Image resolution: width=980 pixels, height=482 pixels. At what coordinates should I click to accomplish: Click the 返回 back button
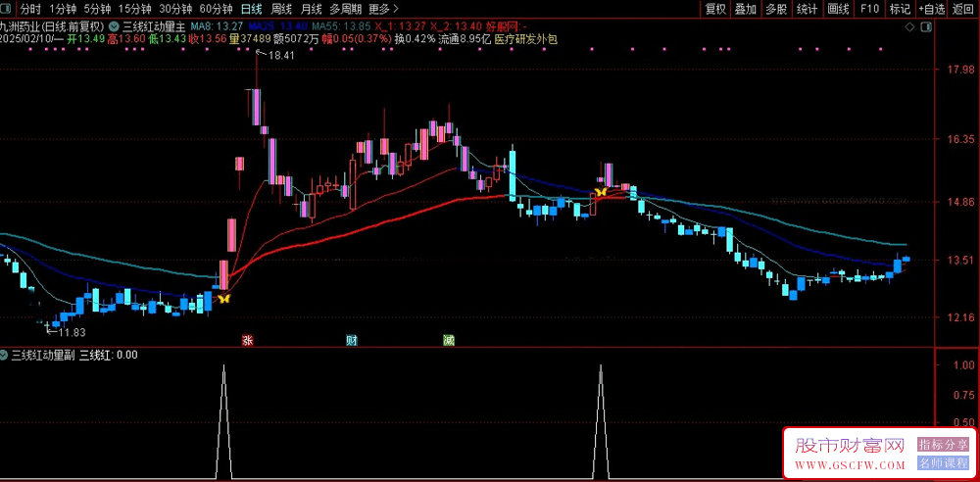coord(964,9)
